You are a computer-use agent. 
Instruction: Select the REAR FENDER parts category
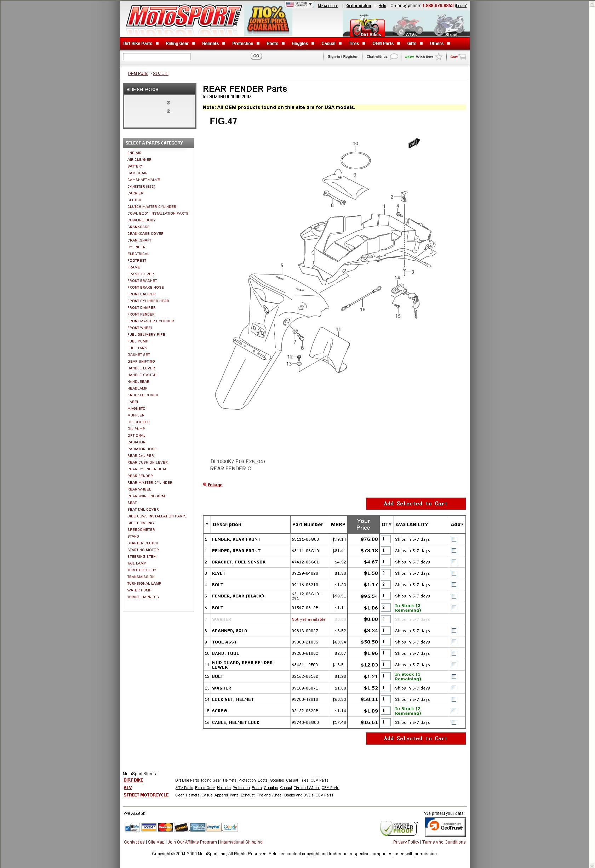tap(140, 476)
